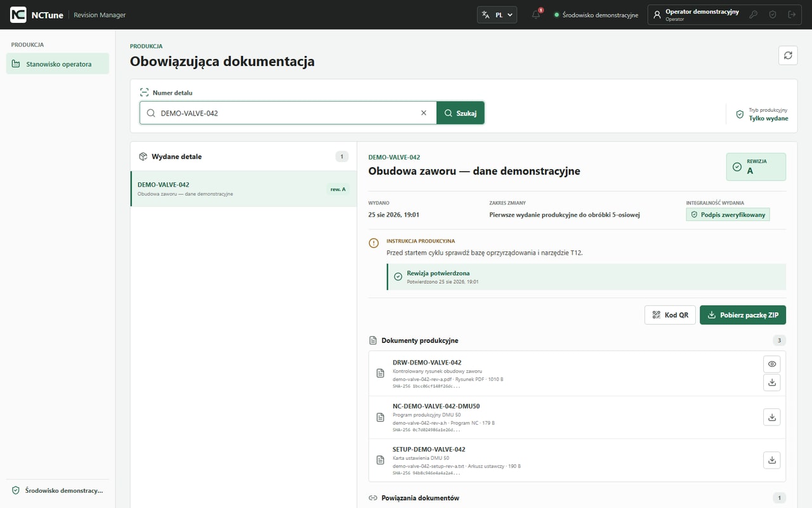812x508 pixels.
Task: Click the shield icon in header
Action: (x=772, y=15)
